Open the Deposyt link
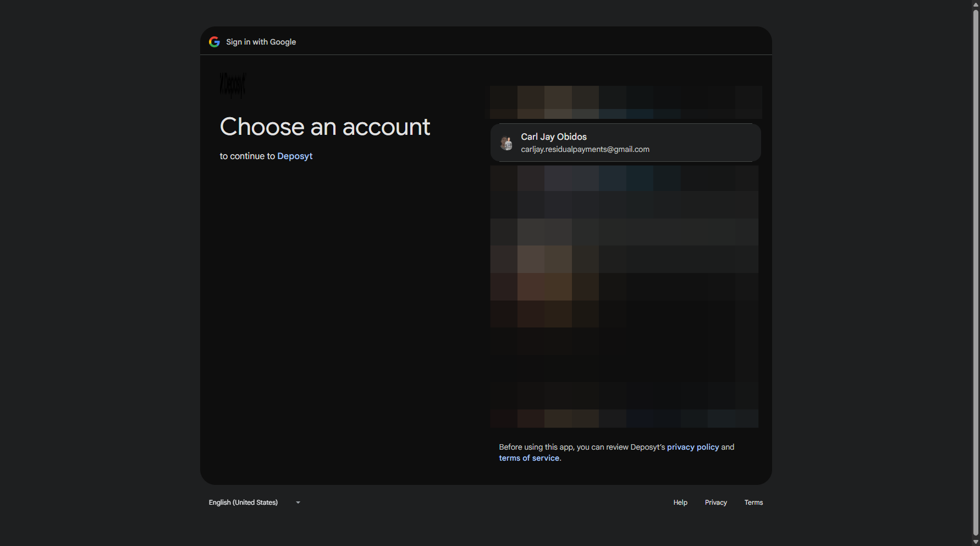Screen dimensions: 980x546 point(295,156)
